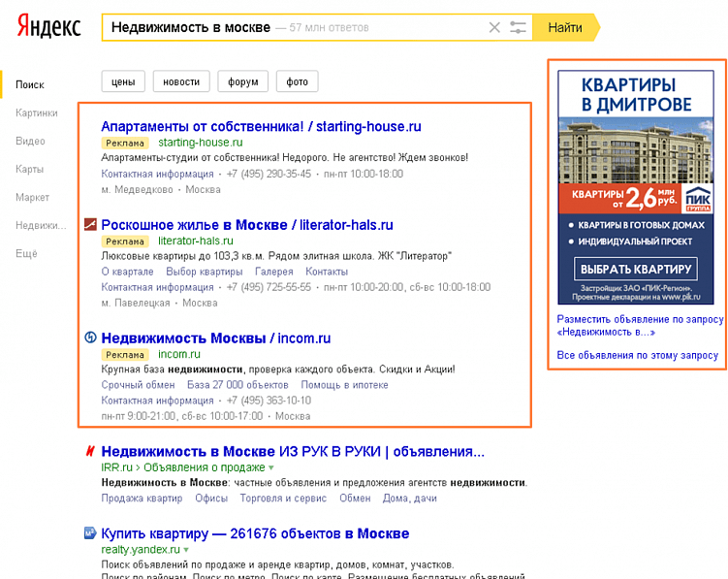Click the м. Медведково address text

pos(137,189)
